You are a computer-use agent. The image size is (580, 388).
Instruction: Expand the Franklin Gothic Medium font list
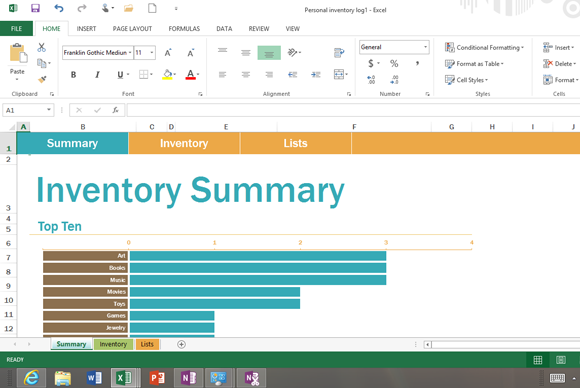pyautogui.click(x=130, y=53)
